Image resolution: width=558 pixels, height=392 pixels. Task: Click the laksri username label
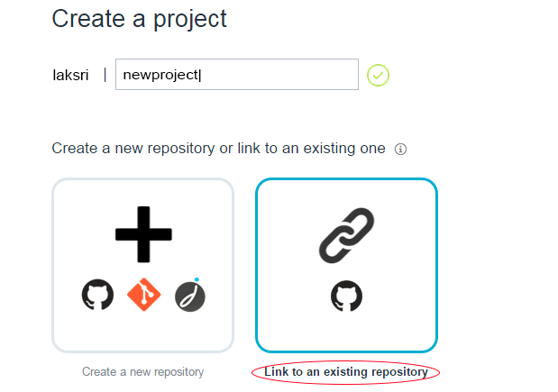click(x=70, y=76)
